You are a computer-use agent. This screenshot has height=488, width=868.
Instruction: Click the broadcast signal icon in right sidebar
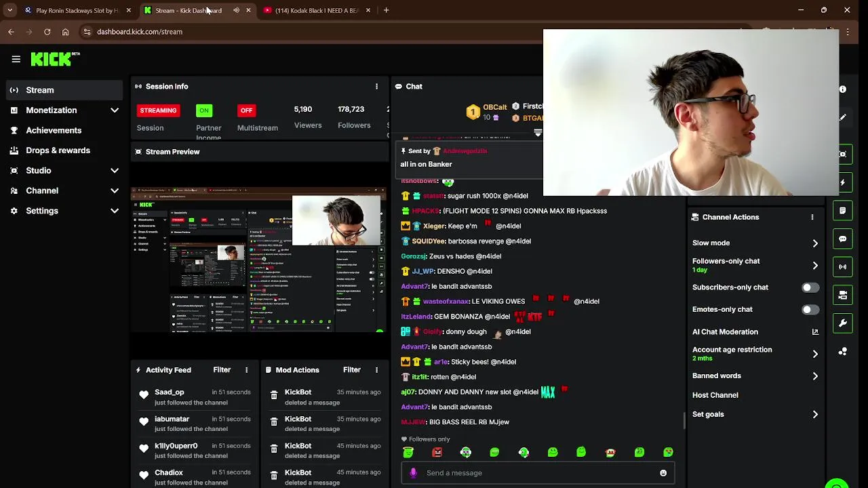[842, 267]
